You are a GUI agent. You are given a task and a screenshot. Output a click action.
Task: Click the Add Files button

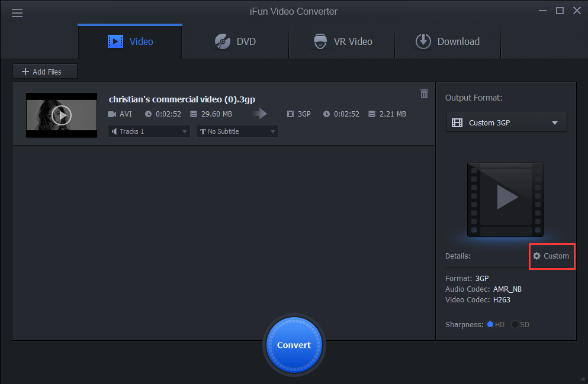[x=45, y=72]
